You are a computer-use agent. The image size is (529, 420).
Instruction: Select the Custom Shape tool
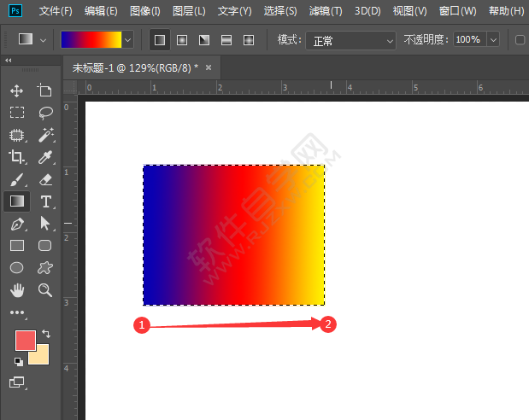pos(45,268)
